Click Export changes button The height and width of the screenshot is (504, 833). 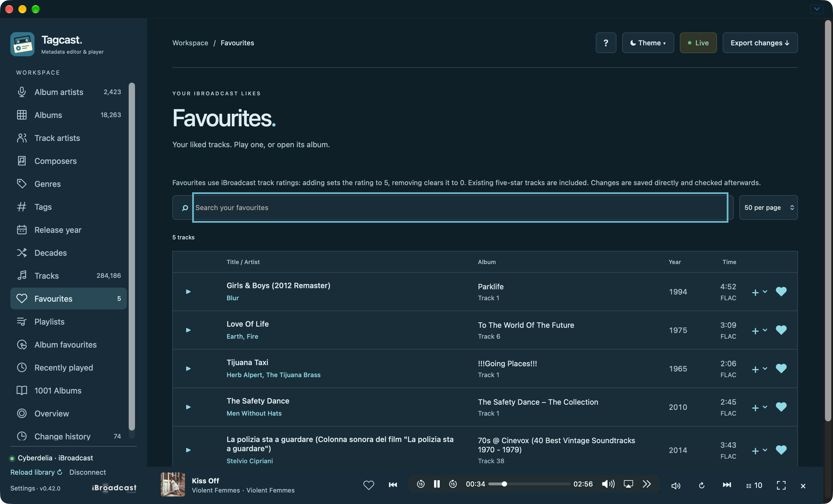click(x=760, y=43)
